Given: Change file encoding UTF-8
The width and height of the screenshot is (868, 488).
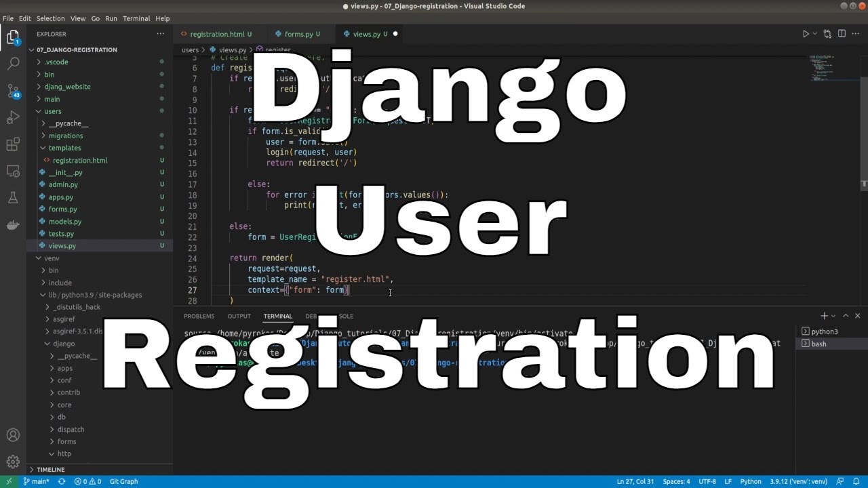Looking at the screenshot, I should coord(707,481).
